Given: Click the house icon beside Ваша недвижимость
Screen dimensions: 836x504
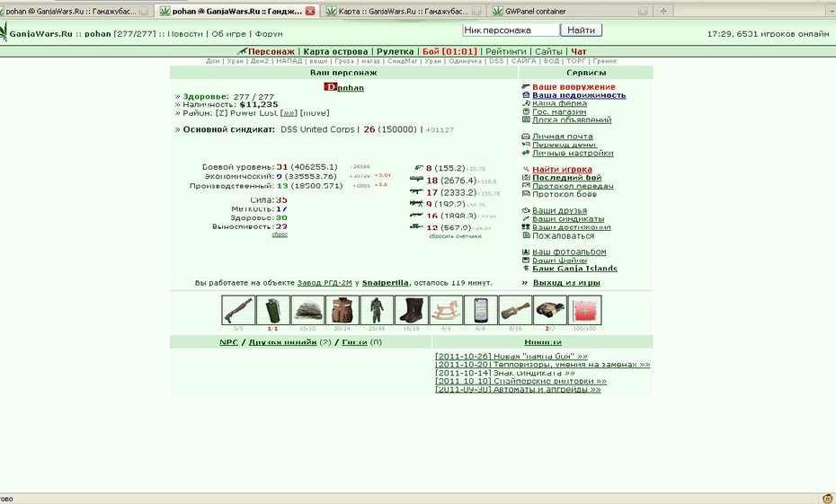Looking at the screenshot, I should (x=526, y=95).
